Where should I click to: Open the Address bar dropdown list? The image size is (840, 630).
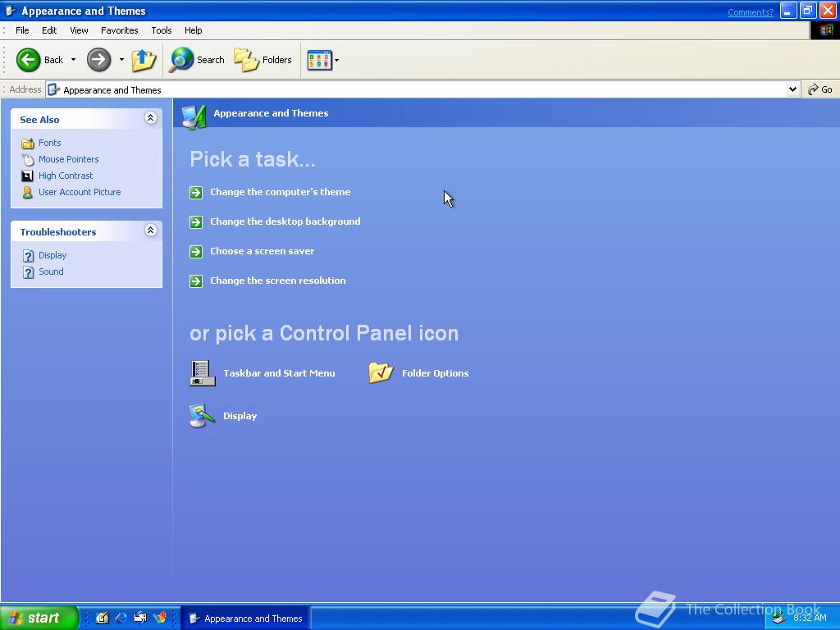(x=793, y=89)
